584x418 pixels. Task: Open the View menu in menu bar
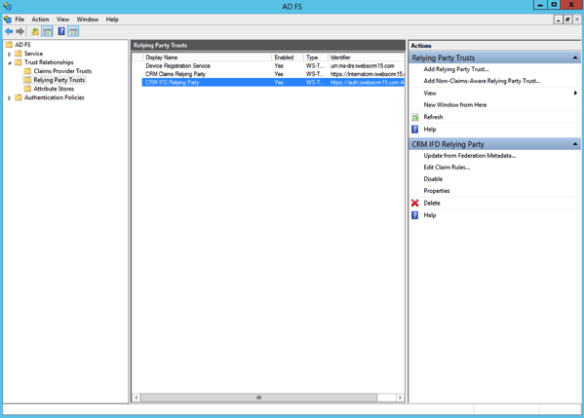[63, 19]
